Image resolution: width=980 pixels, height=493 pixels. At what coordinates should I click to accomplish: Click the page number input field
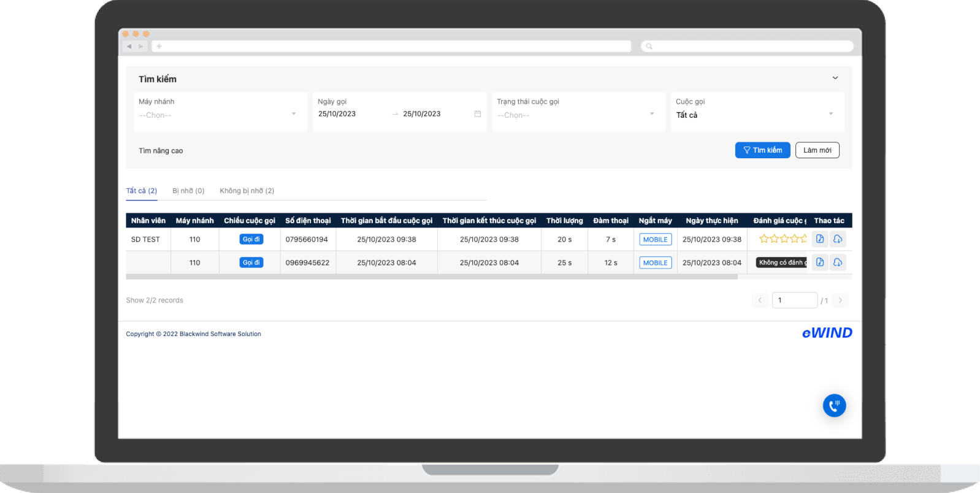(794, 300)
